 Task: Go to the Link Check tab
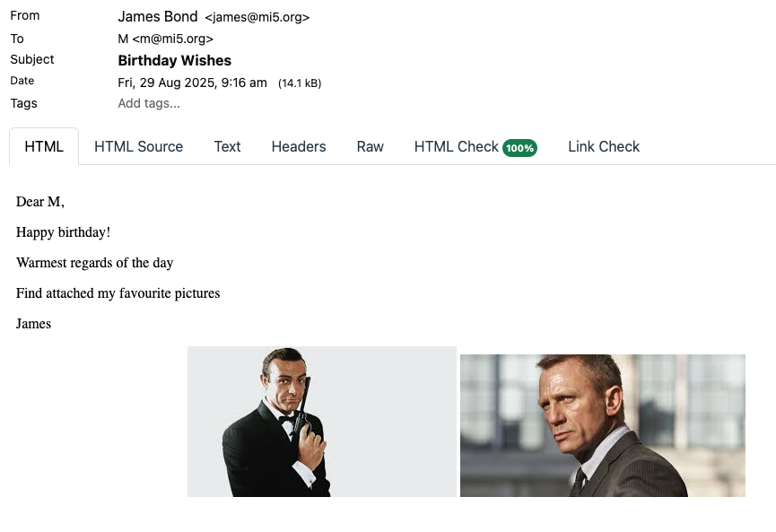tap(604, 146)
